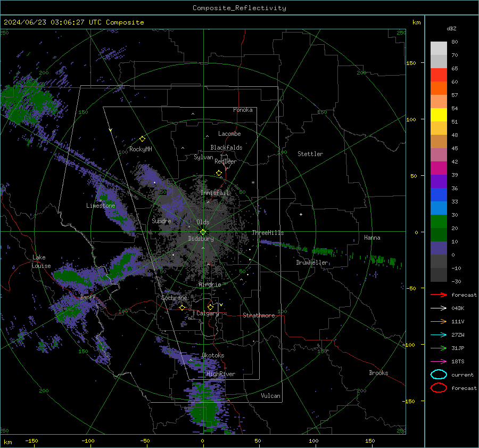Click the Vulcan label
The height and width of the screenshot is (448, 479).
270,396
